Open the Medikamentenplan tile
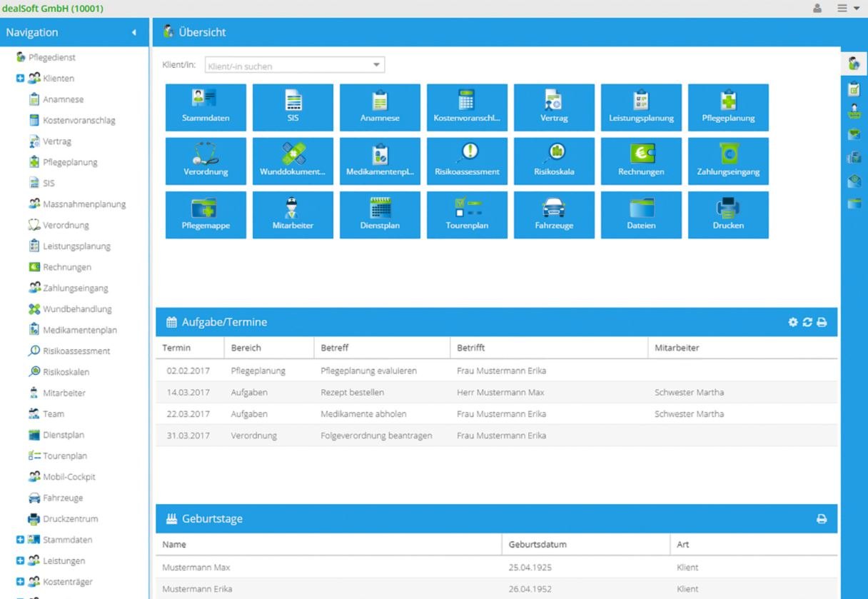This screenshot has height=599, width=868. tap(380, 161)
